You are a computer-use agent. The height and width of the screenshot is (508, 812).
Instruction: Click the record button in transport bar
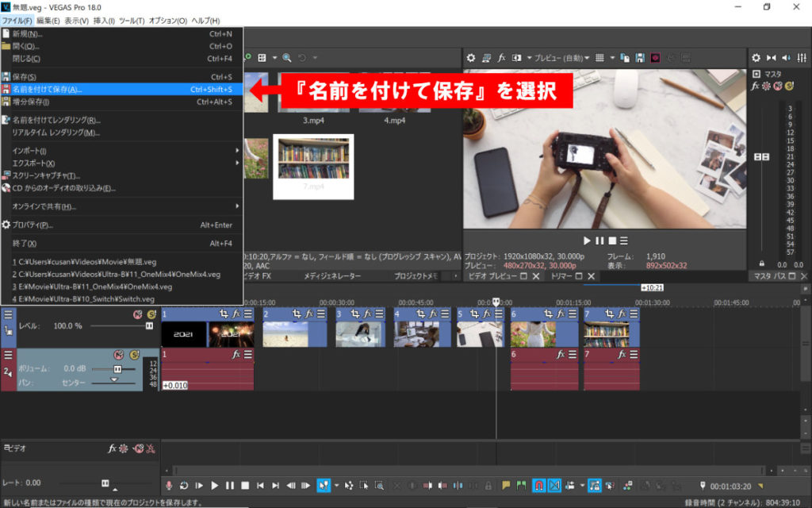pos(168,485)
